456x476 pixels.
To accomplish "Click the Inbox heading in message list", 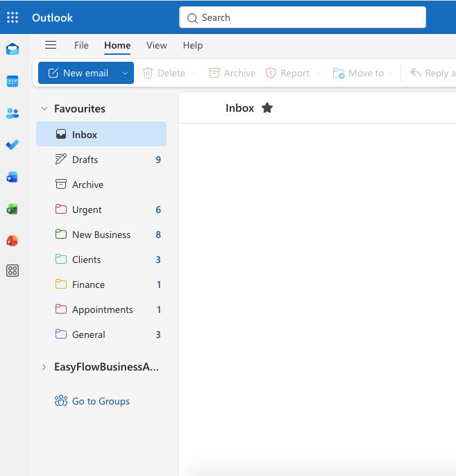I will click(239, 108).
